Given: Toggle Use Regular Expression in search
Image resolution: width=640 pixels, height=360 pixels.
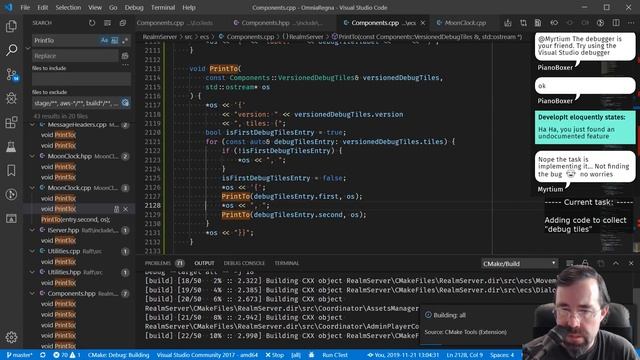Looking at the screenshot, I should [x=125, y=40].
